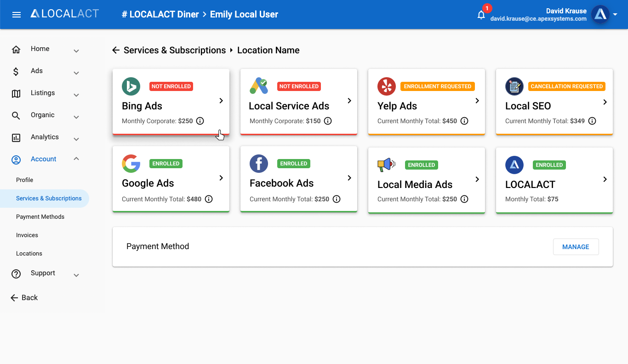Open Google Ads details chevron

pyautogui.click(x=221, y=178)
